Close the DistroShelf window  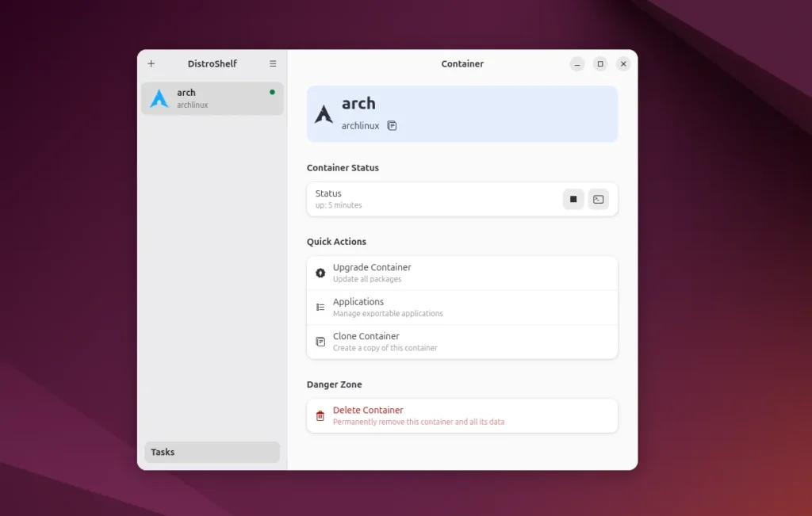point(623,63)
